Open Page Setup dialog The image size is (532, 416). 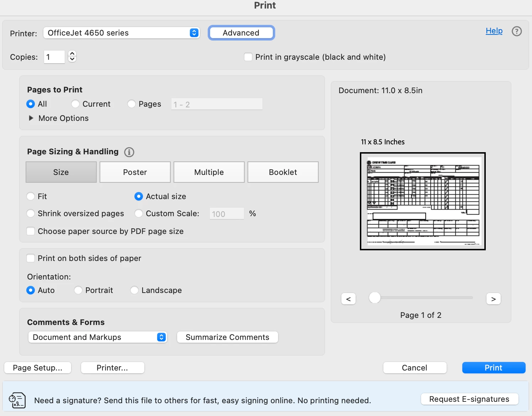tap(38, 368)
